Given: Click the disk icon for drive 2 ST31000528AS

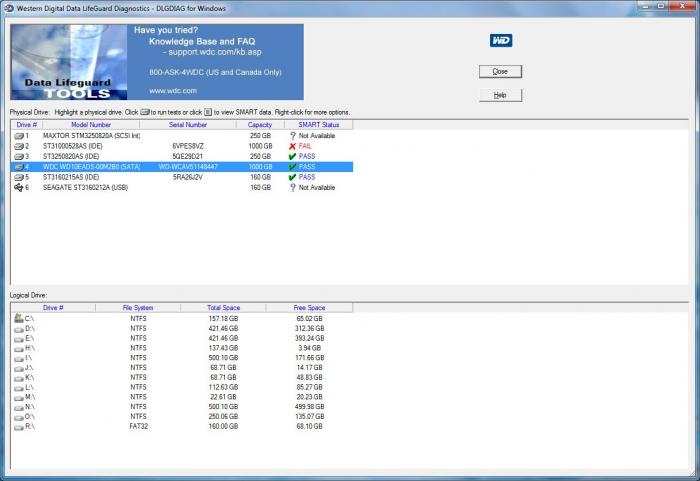Looking at the screenshot, I should [x=19, y=146].
